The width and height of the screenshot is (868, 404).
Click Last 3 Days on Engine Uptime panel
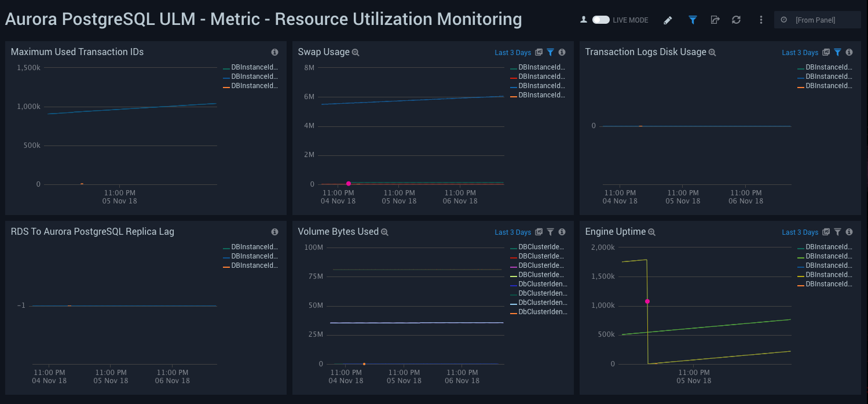(x=800, y=232)
